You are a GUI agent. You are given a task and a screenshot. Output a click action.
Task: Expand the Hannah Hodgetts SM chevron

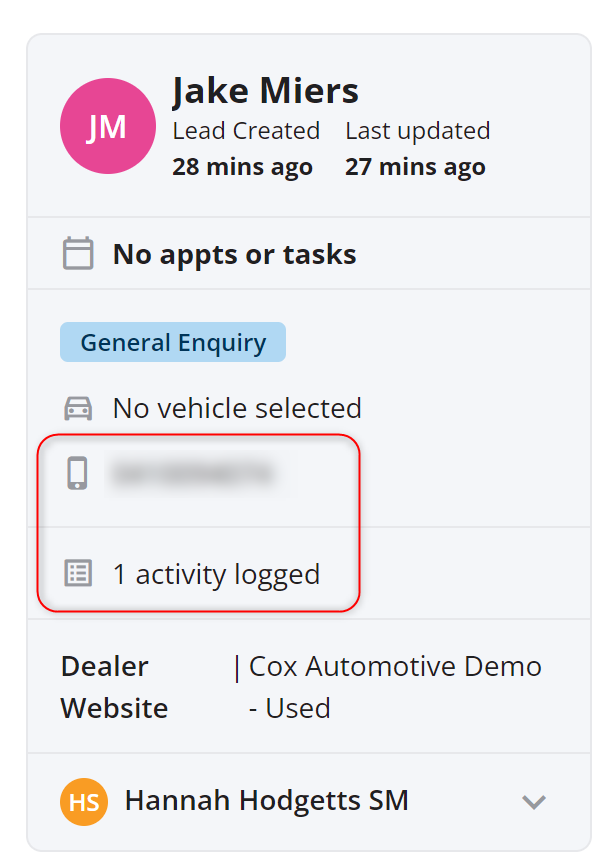(x=534, y=801)
